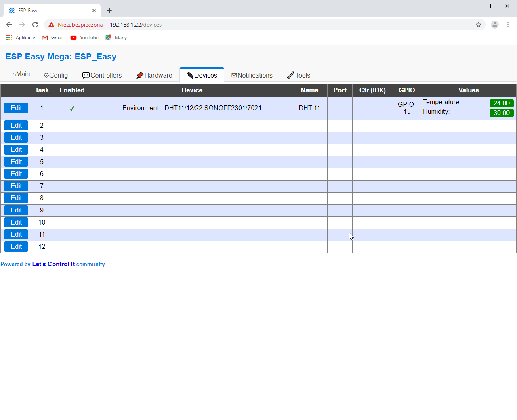This screenshot has height=420, width=517.
Task: Click the Name column header
Action: tap(309, 90)
